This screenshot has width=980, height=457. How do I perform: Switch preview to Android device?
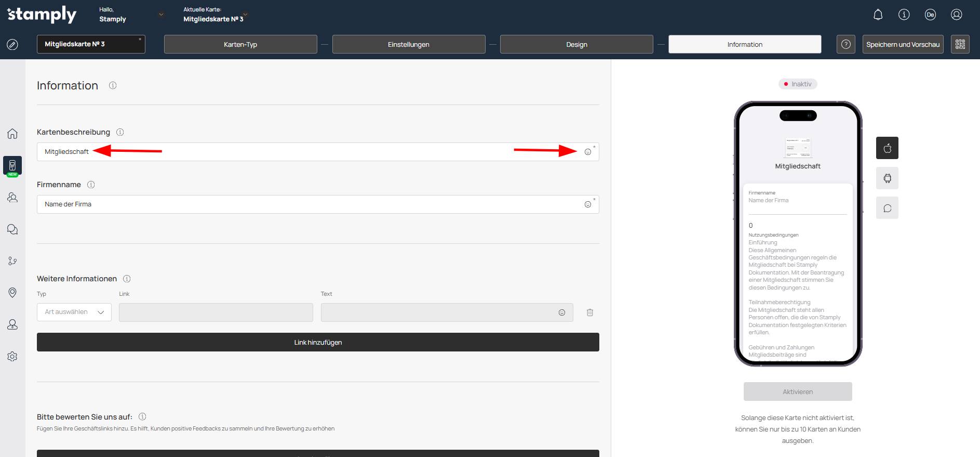(887, 178)
